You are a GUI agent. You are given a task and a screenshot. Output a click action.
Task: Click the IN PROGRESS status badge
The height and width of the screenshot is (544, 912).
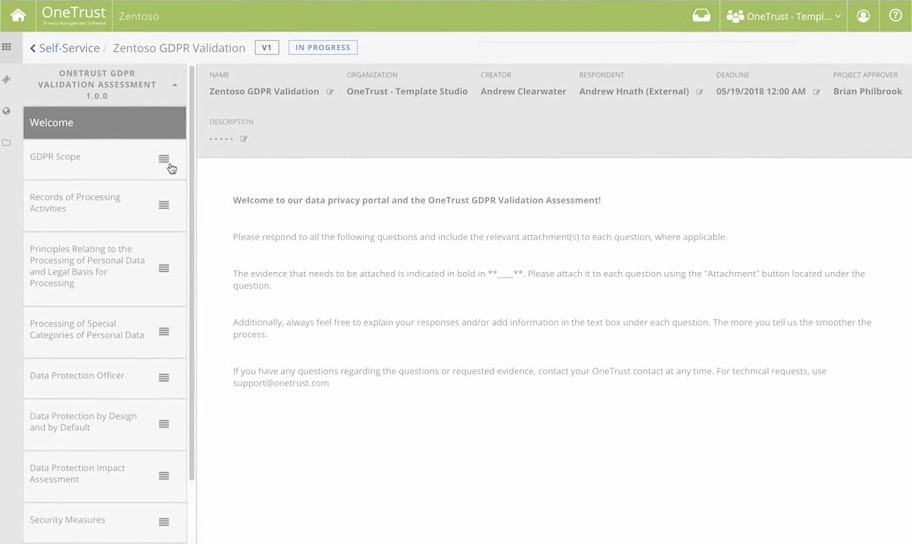[x=323, y=48]
